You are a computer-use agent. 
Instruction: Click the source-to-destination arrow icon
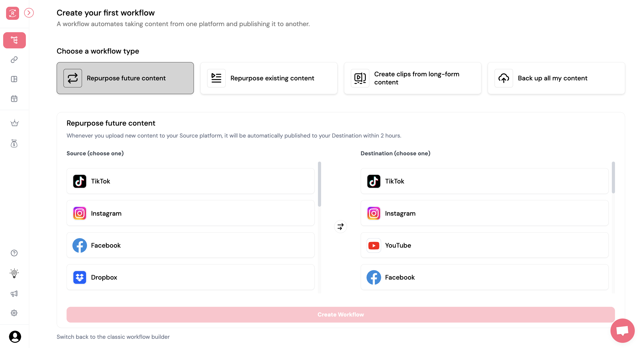(x=340, y=227)
